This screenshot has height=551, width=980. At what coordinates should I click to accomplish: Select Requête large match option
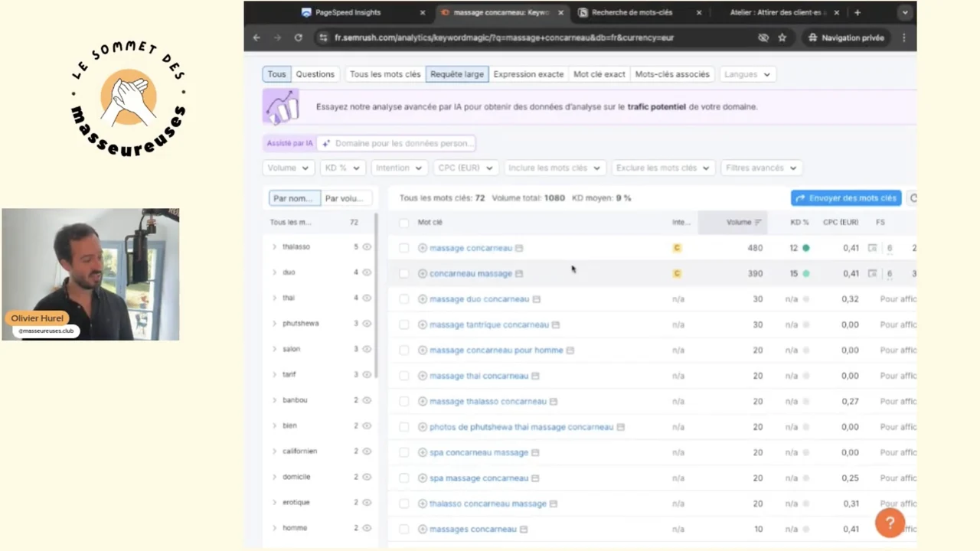coord(457,74)
